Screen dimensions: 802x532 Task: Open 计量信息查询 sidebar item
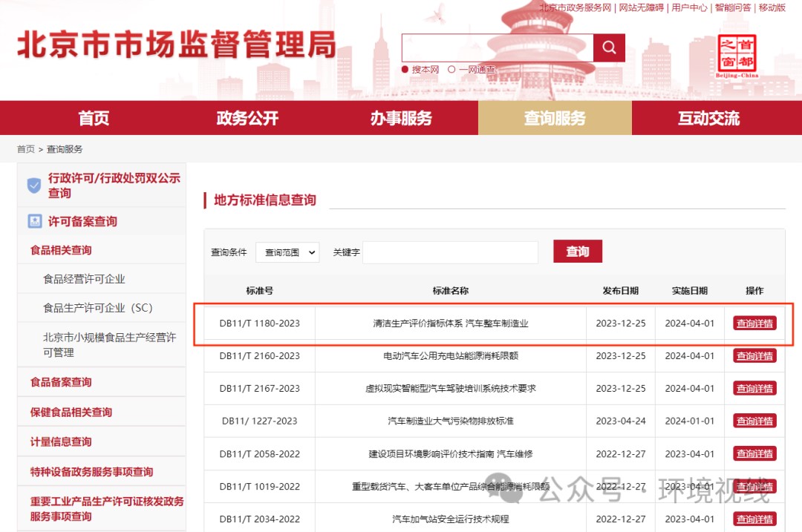61,441
